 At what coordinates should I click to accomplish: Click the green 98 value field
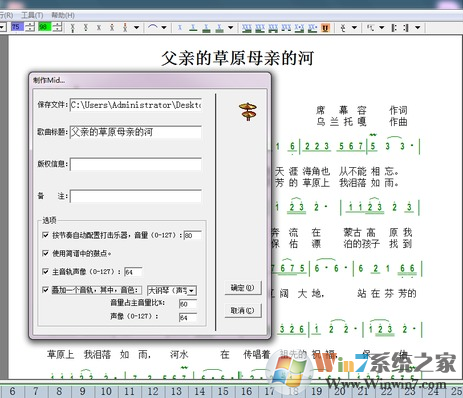point(44,27)
